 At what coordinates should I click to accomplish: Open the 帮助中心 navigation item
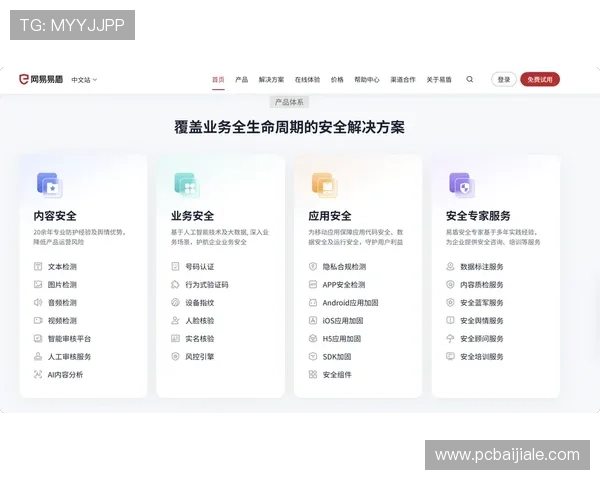pos(367,80)
